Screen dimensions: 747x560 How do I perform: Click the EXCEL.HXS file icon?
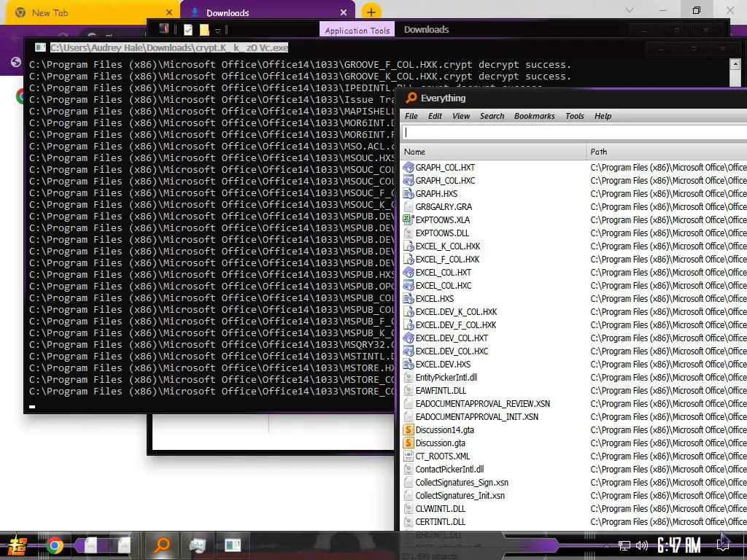pos(409,298)
